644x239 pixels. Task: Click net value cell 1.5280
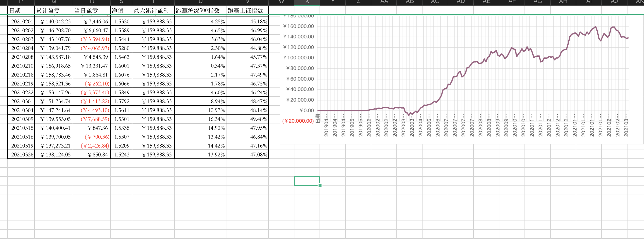click(121, 48)
